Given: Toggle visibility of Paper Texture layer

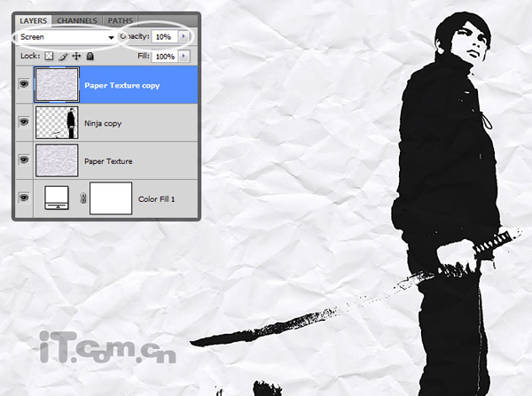Looking at the screenshot, I should pyautogui.click(x=24, y=159).
